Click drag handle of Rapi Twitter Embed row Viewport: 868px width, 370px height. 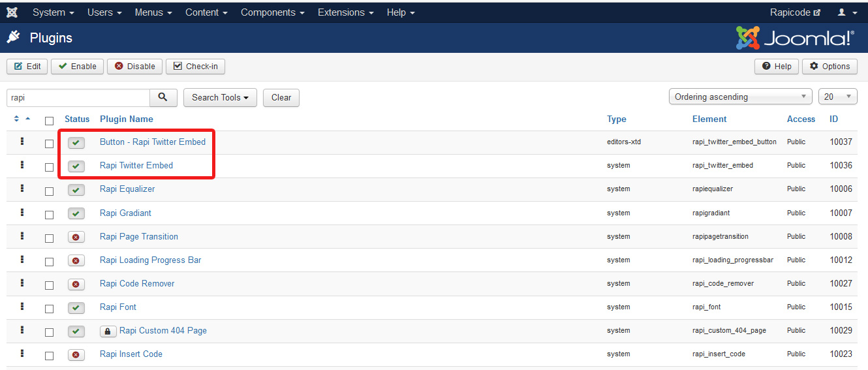(22, 165)
